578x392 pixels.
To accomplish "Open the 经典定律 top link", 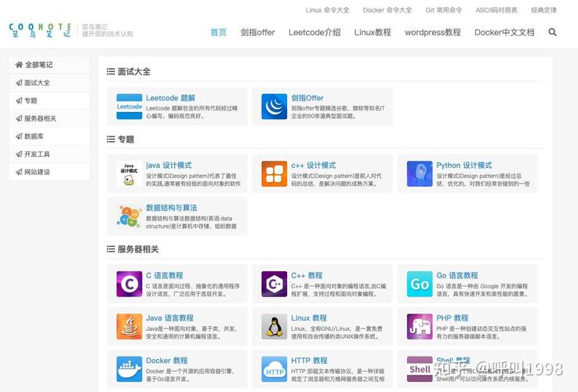I will pyautogui.click(x=543, y=10).
